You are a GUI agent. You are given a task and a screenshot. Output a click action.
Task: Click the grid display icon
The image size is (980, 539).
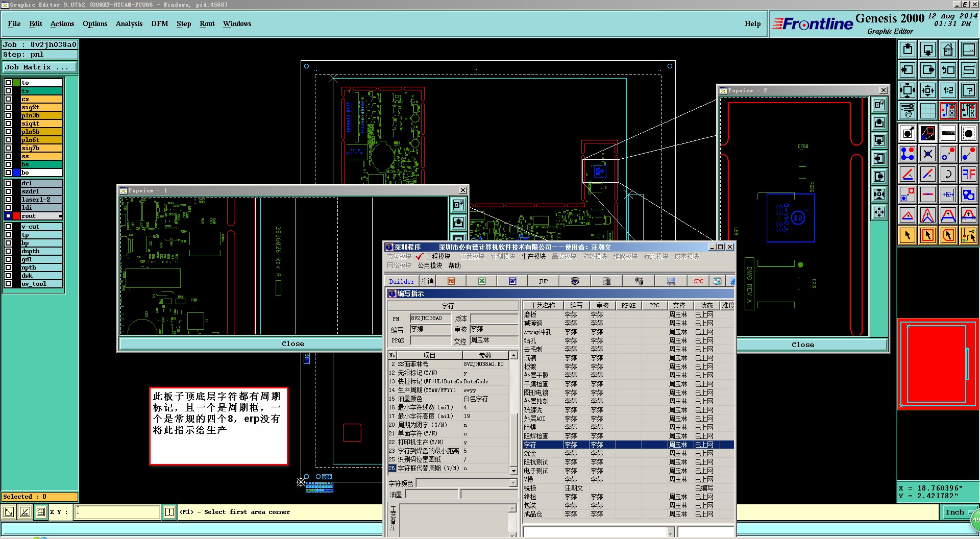click(x=927, y=111)
